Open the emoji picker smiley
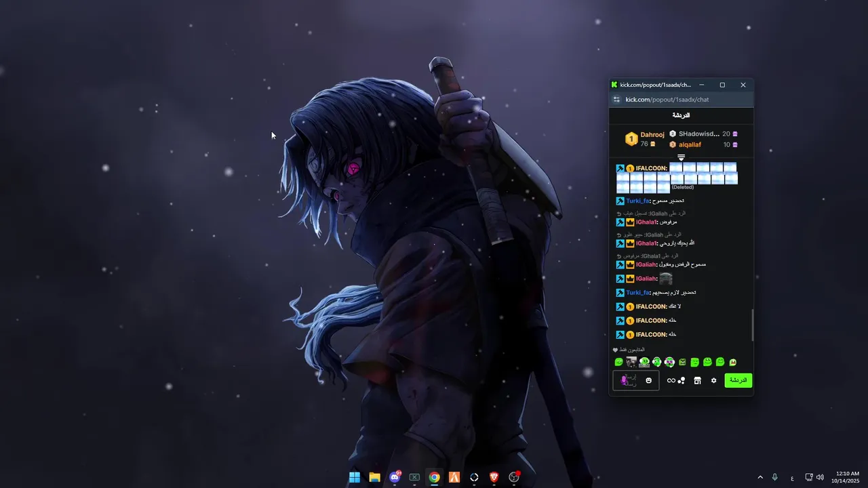Screen dimensions: 868x488 click(649, 380)
